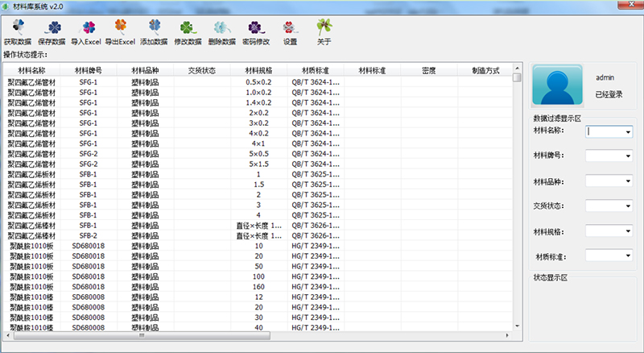Expand the 材料名称 filter dropdown
This screenshot has height=353, width=644.
(x=628, y=131)
